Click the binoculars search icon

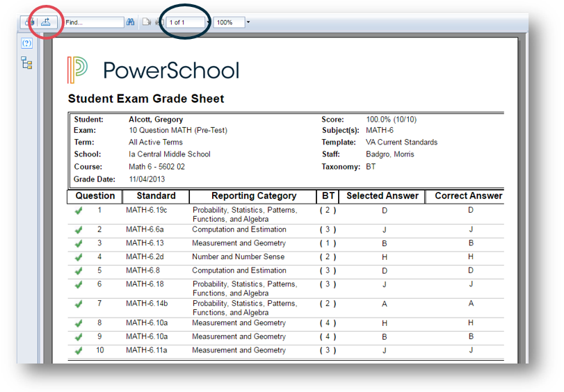130,22
